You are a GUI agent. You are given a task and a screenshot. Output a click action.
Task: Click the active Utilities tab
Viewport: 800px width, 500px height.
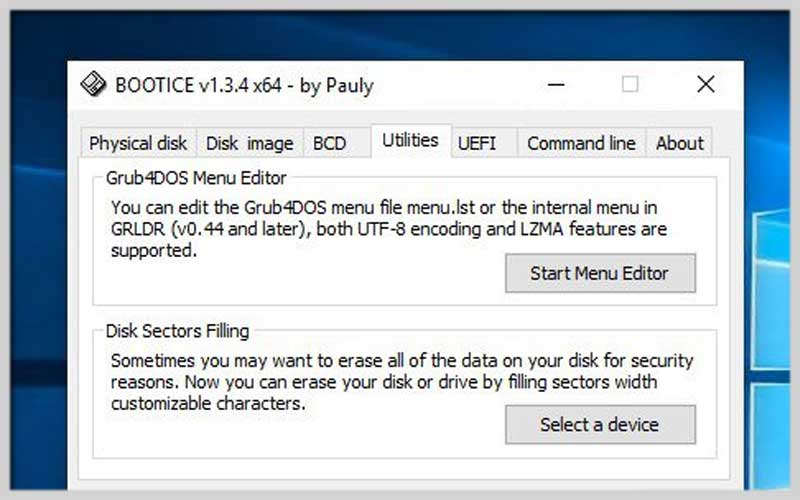click(410, 140)
